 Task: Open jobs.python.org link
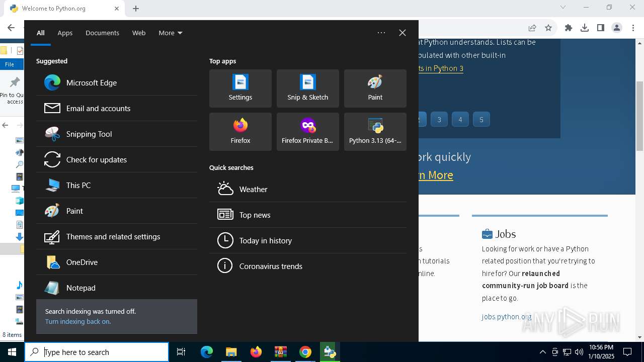tap(506, 317)
